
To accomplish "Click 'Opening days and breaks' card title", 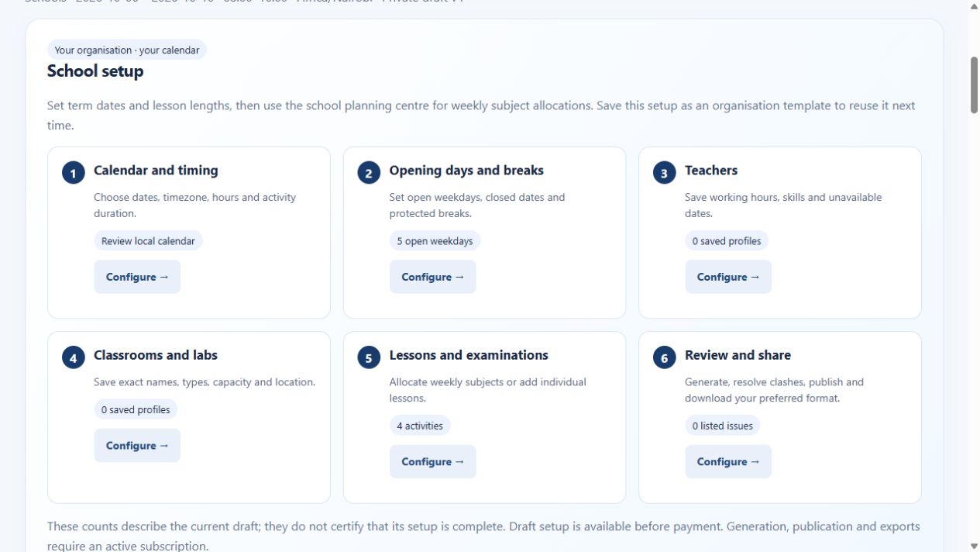I will [x=466, y=171].
